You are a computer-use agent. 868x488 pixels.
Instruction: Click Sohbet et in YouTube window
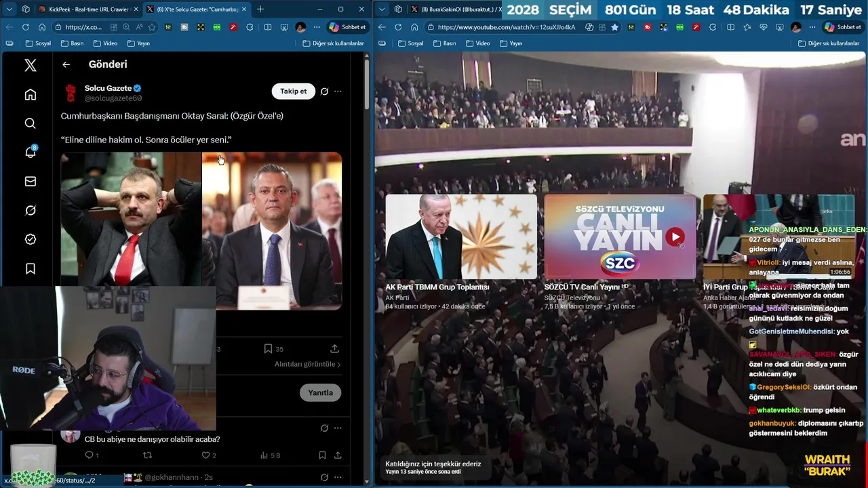[842, 27]
